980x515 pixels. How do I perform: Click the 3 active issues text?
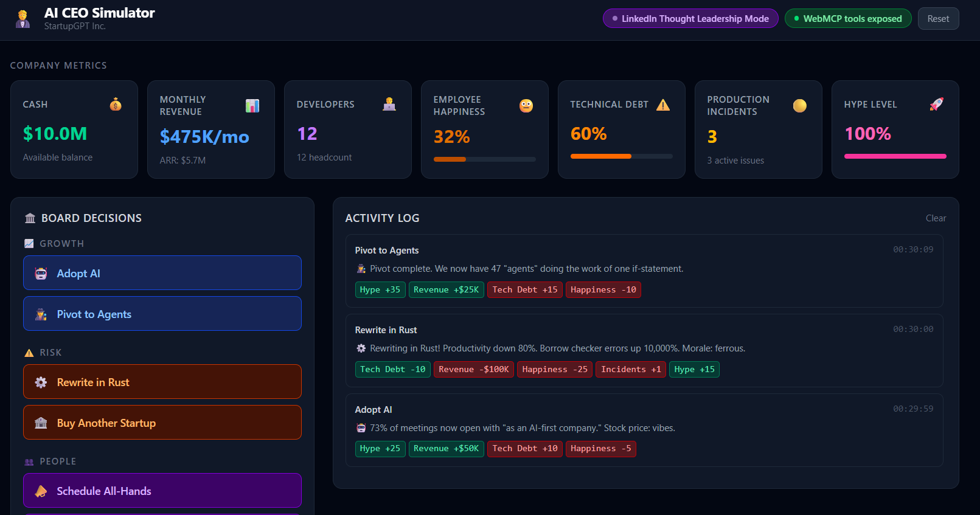(x=735, y=161)
